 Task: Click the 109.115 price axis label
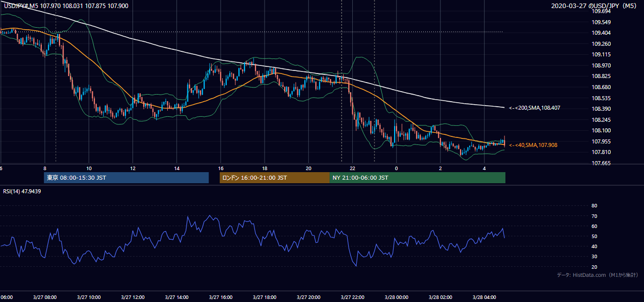tap(601, 54)
